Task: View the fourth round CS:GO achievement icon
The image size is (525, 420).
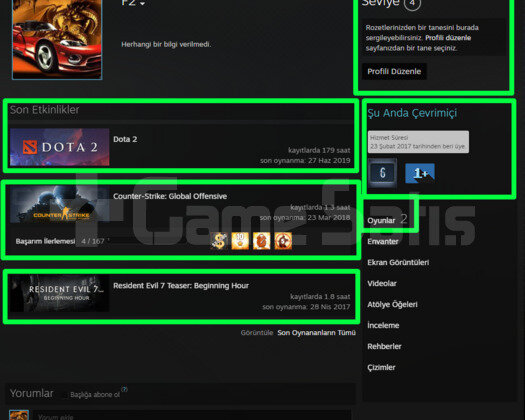Action: click(x=283, y=241)
